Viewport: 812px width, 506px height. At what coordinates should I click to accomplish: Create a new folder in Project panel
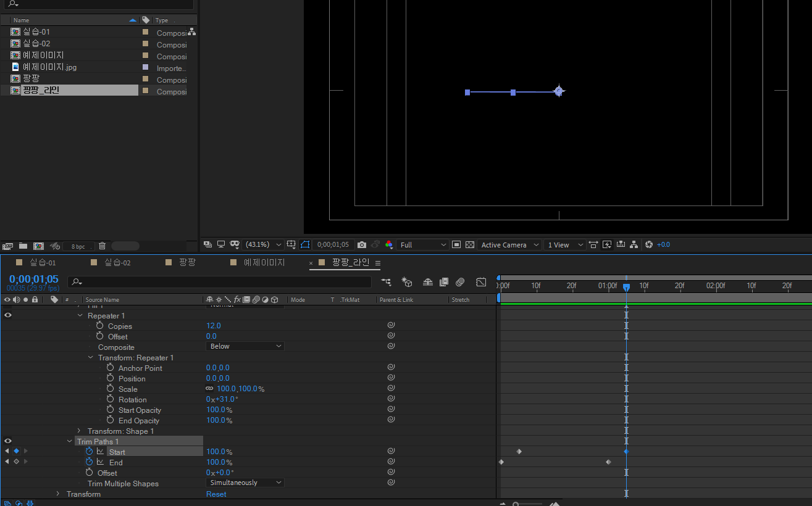tap(23, 246)
